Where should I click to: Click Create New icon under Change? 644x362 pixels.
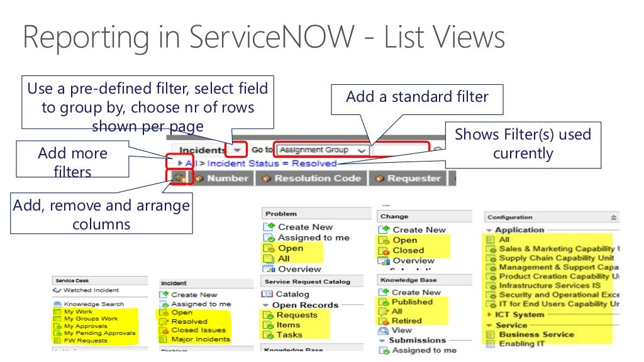(384, 229)
